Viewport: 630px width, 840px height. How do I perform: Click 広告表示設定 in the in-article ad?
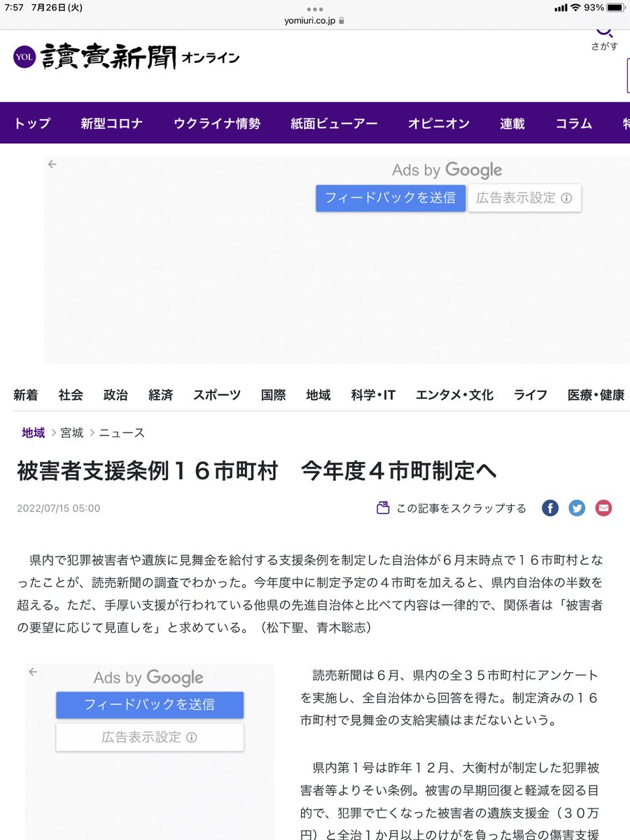coord(150,737)
